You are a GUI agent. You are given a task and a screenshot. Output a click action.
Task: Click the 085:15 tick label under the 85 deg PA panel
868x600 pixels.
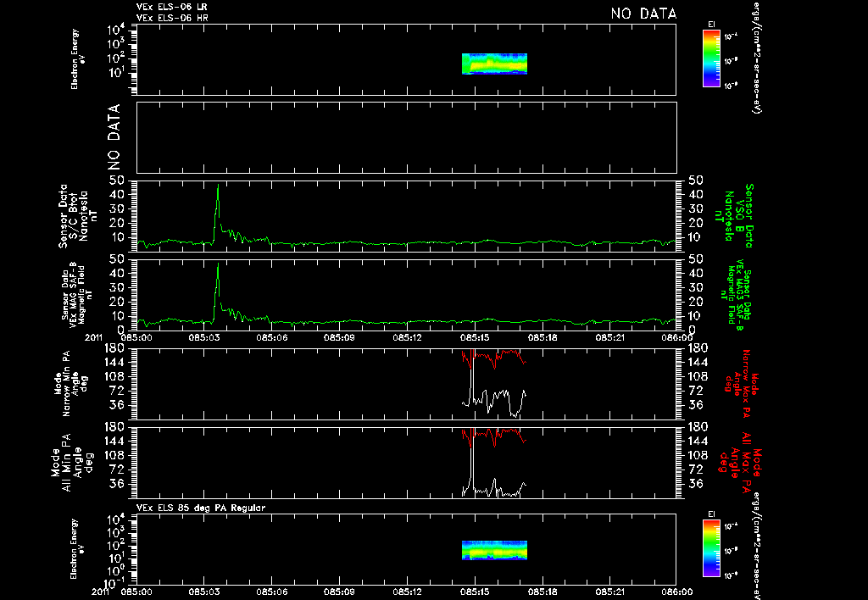[475, 592]
